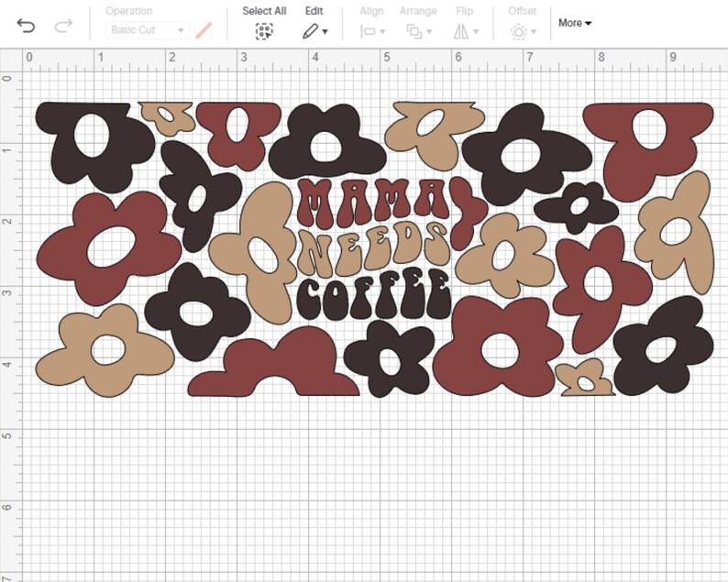Click the Flip label text
Screen dimensions: 728x582
click(464, 11)
